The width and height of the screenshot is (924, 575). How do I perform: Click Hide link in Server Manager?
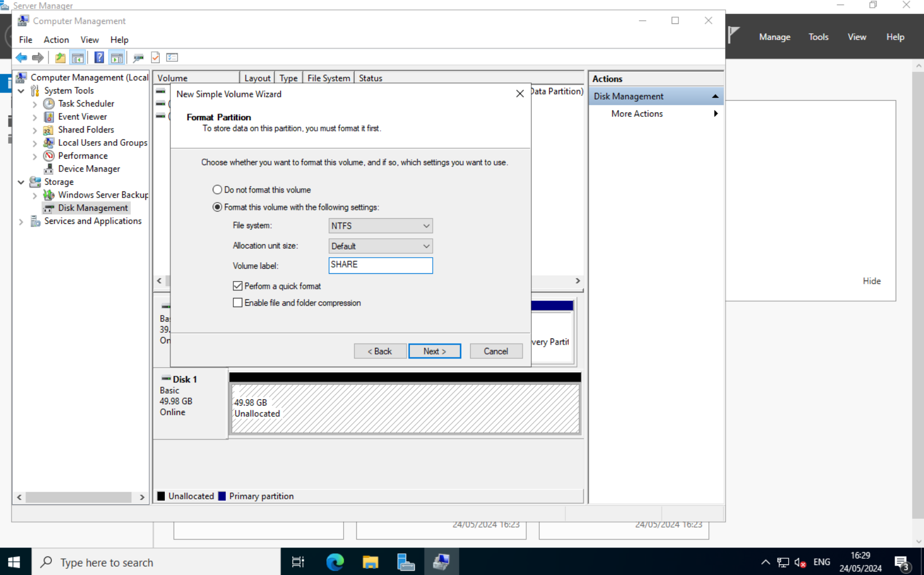tap(872, 281)
